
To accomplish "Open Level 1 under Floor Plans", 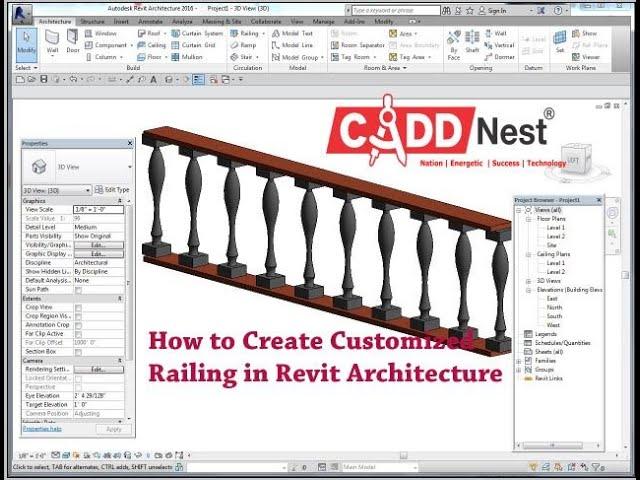I will (x=556, y=228).
